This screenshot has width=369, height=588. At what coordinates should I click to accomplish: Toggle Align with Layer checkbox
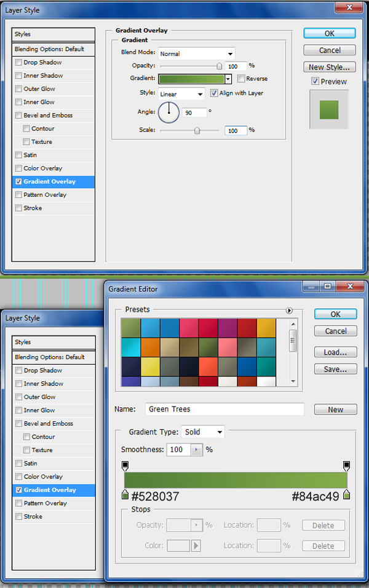(214, 93)
